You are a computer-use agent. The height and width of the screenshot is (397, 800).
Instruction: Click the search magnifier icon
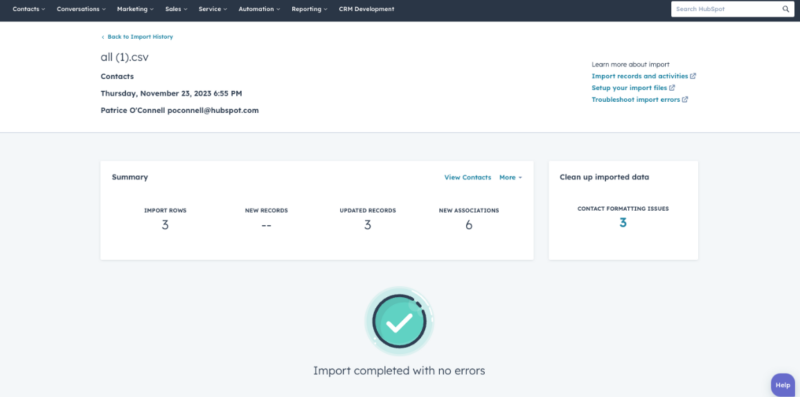tap(786, 9)
